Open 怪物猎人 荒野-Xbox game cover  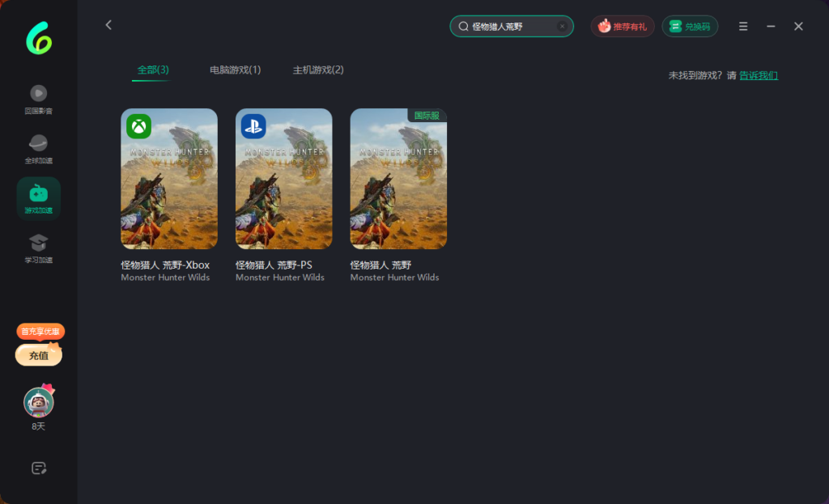pyautogui.click(x=169, y=179)
